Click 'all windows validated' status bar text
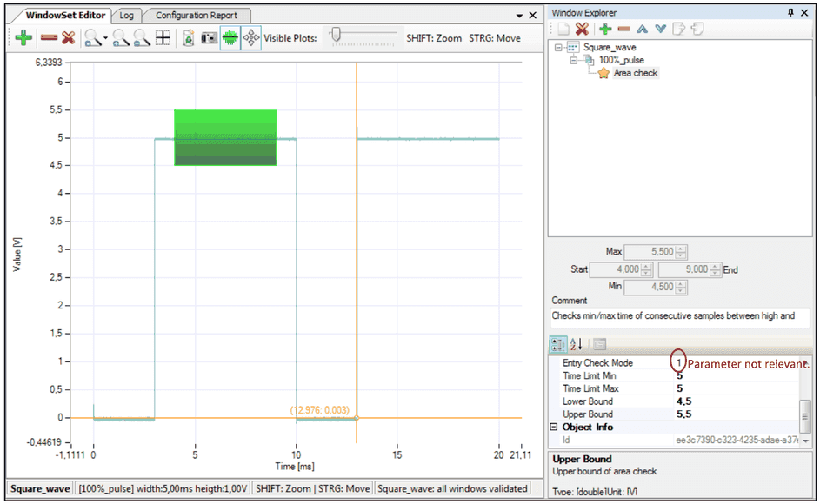 pyautogui.click(x=452, y=489)
